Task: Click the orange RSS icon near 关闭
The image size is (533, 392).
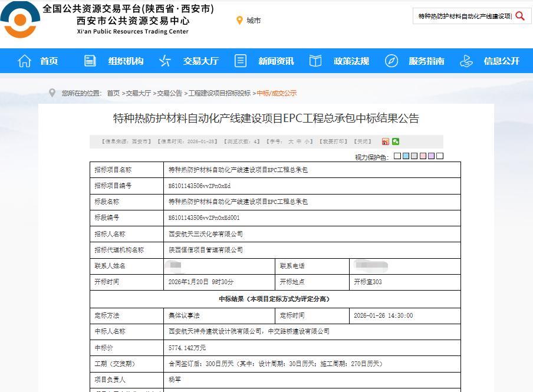Action: (386, 141)
